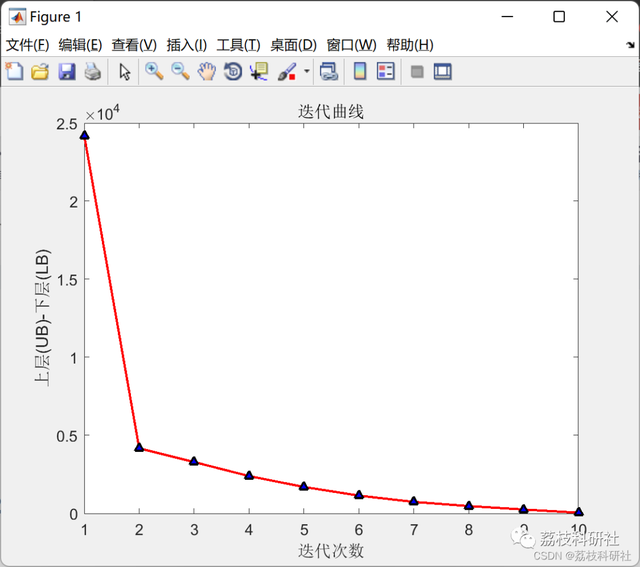Open the 查看(V) menu
This screenshot has width=640, height=567.
click(x=134, y=45)
